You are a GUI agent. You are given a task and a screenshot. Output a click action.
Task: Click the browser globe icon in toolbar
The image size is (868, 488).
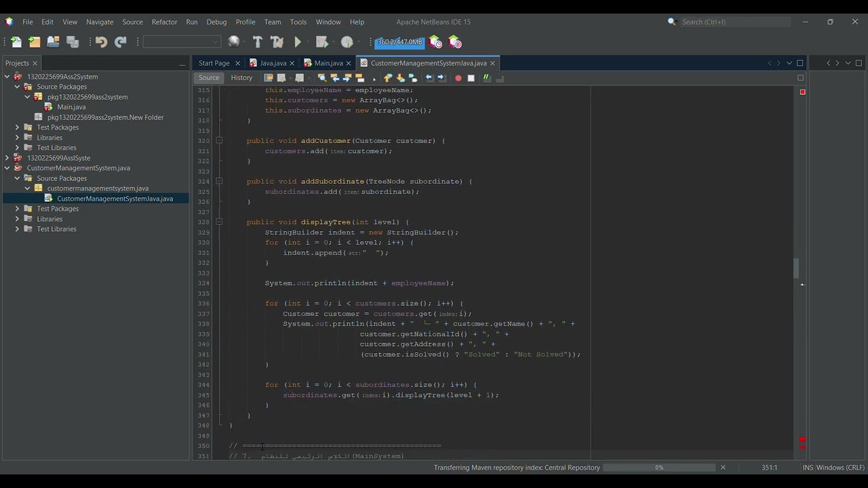pyautogui.click(x=234, y=42)
